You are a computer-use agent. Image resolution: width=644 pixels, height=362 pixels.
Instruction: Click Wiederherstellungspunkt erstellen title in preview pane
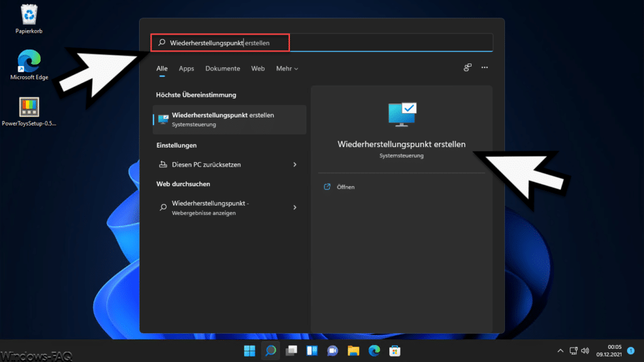(x=402, y=144)
